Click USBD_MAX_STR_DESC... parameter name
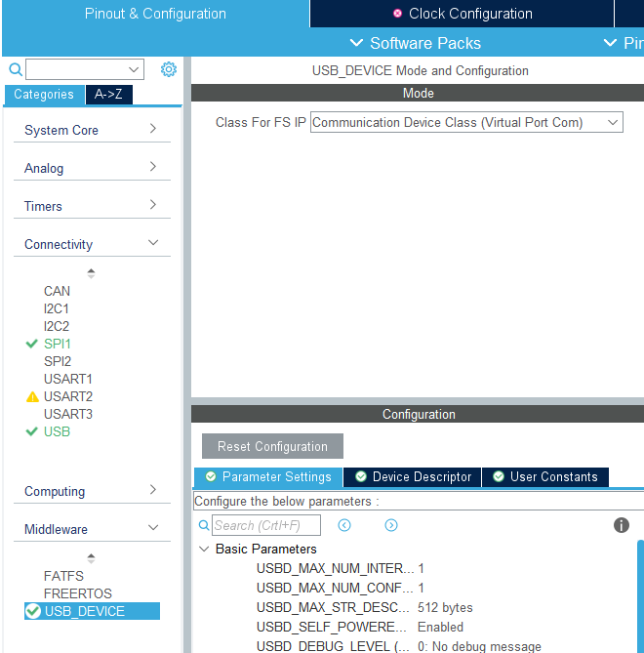Viewport: 644px width, 653px height. click(x=333, y=607)
